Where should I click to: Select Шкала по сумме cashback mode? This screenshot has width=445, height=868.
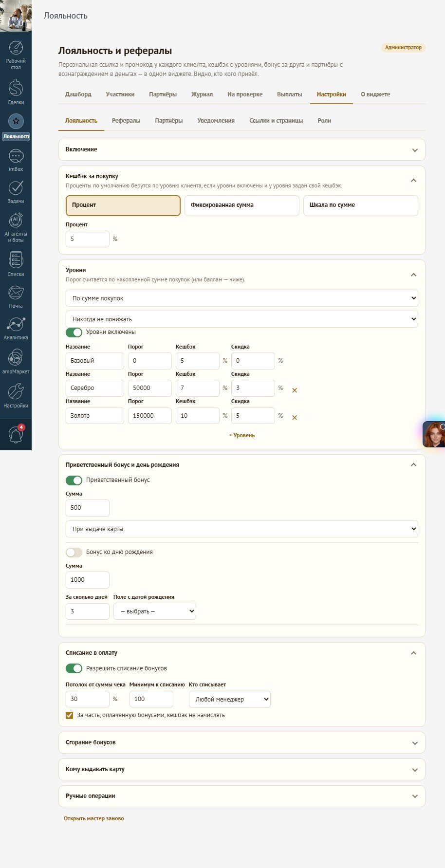pos(361,205)
